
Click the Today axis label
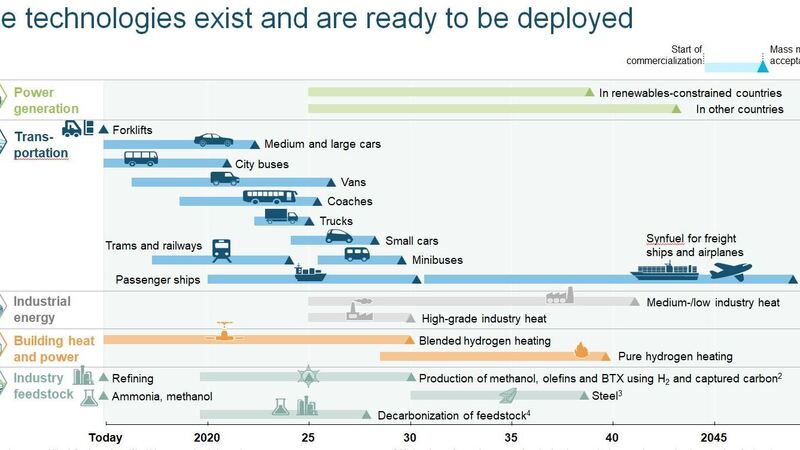pyautogui.click(x=105, y=438)
